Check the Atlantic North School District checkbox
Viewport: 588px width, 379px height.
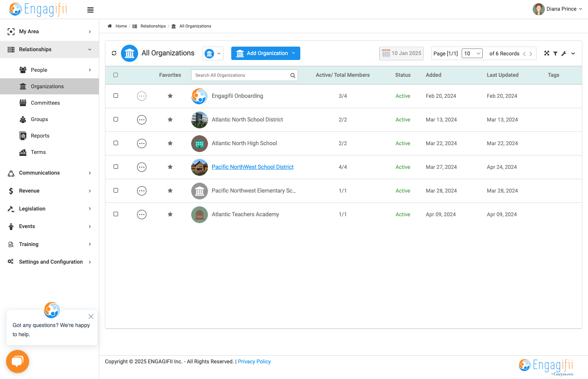(x=116, y=119)
